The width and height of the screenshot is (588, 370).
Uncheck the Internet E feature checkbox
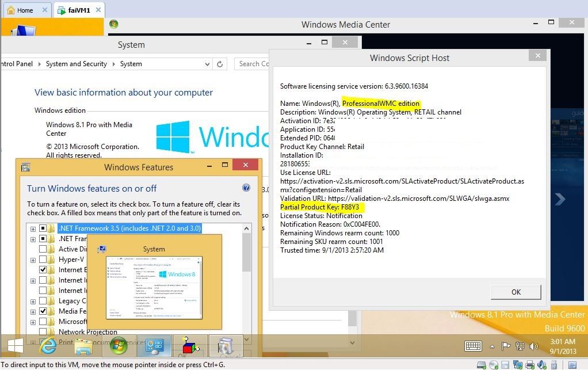point(43,269)
